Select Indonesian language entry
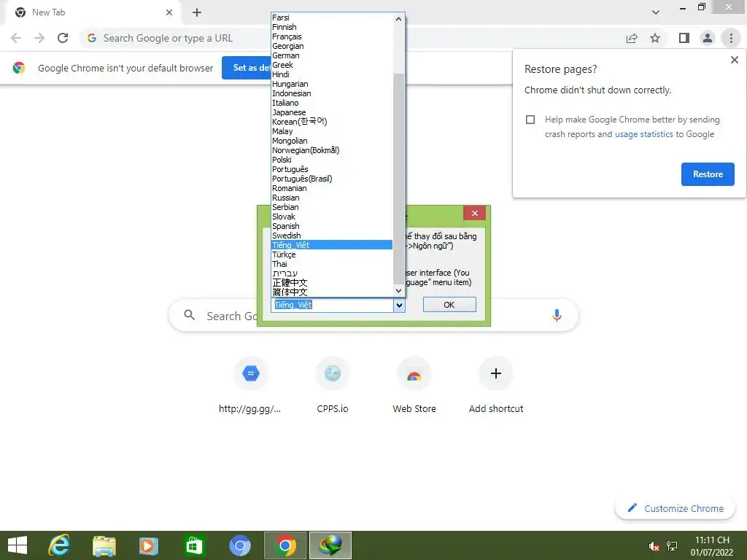Screen dimensions: 747x560 [x=332, y=93]
